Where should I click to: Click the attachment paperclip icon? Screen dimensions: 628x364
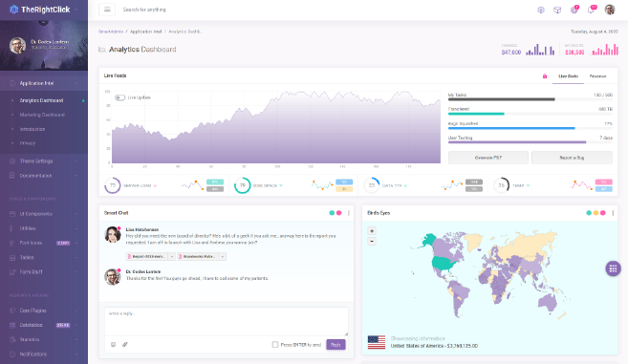pyautogui.click(x=125, y=344)
